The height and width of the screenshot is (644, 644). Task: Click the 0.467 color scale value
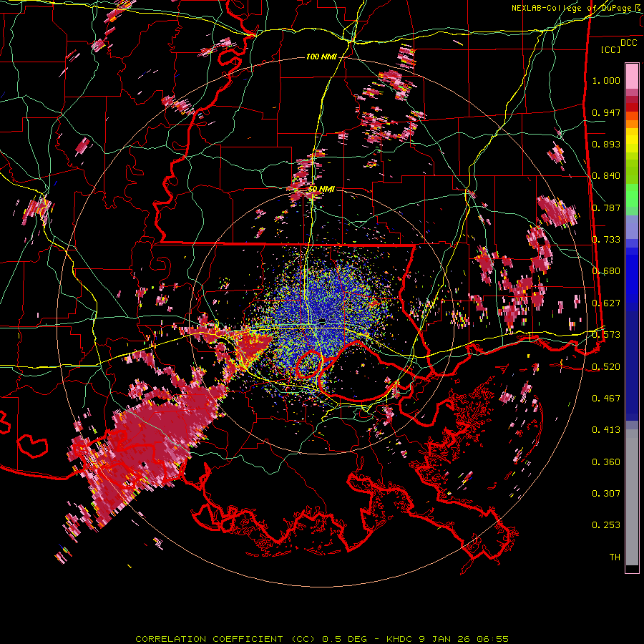(x=606, y=398)
